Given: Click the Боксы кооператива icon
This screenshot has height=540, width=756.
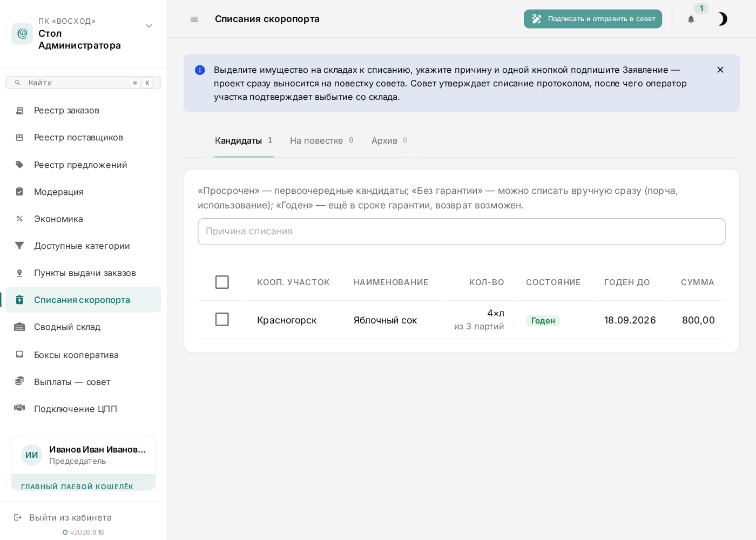Looking at the screenshot, I should (19, 355).
